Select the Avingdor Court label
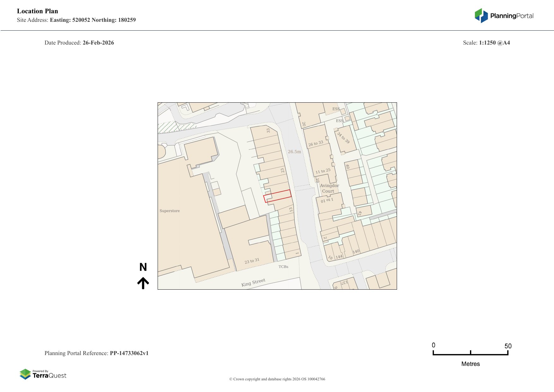The height and width of the screenshot is (392, 554). coord(329,188)
